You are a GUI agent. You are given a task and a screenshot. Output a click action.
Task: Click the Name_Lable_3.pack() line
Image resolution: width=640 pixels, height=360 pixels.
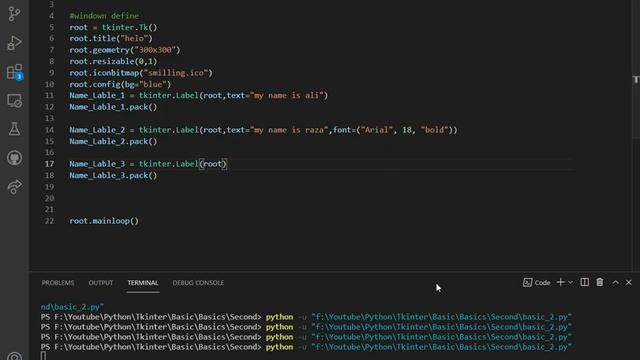pos(113,175)
